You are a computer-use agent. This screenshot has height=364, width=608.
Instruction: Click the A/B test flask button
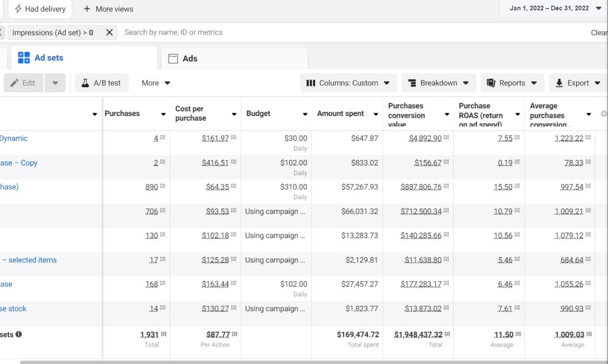pyautogui.click(x=101, y=83)
